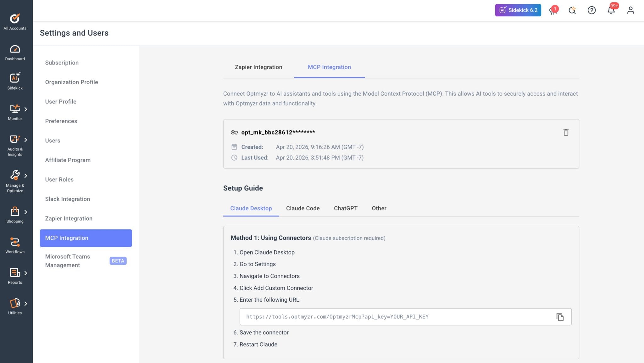Expand the Audits & Insights chevron

[x=26, y=140]
